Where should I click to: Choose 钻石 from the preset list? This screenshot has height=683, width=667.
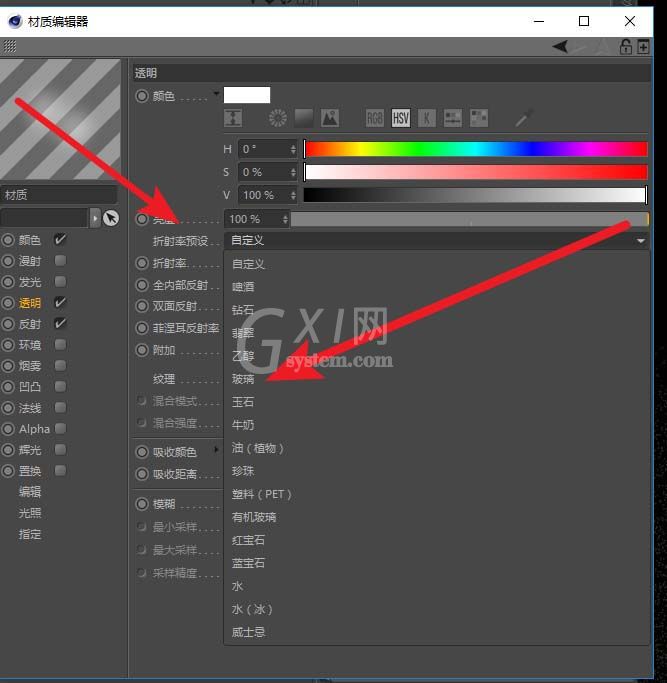pyautogui.click(x=243, y=310)
